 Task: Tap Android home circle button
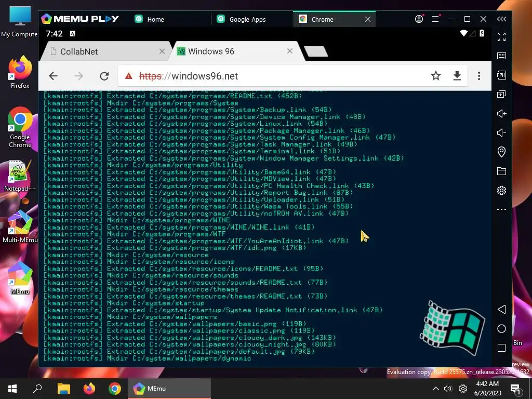501,328
